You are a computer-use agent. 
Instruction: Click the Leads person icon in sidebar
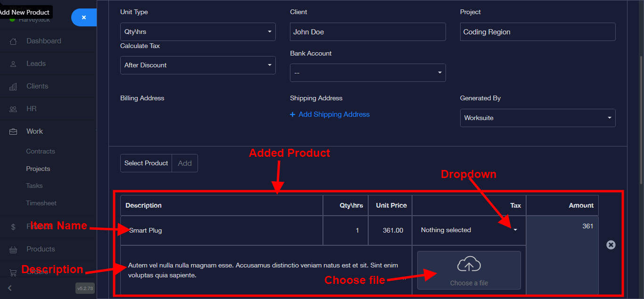(13, 64)
